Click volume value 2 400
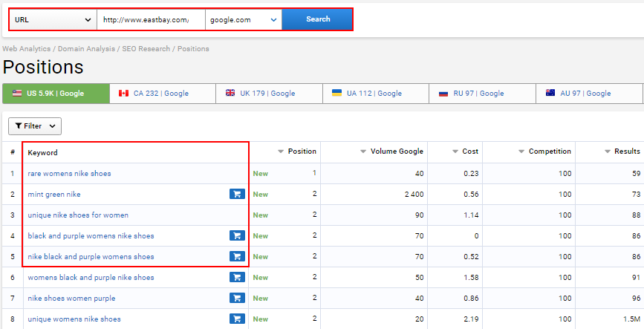Screen dimensions: 644x329 coord(413,195)
